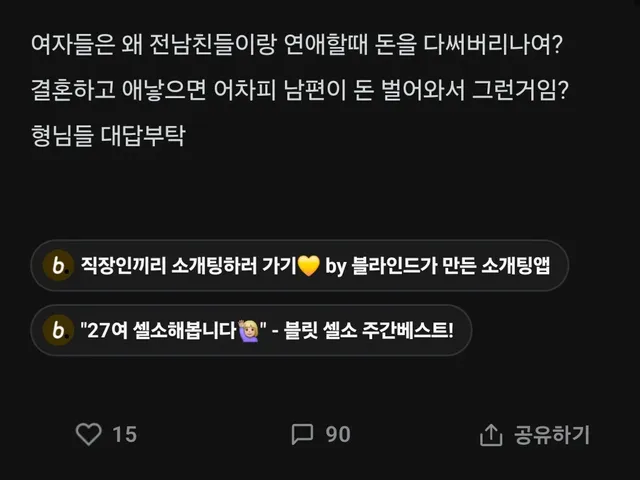Screen dimensions: 640x480
Task: Click the 형님들 대답부탁 line
Action: 108,136
